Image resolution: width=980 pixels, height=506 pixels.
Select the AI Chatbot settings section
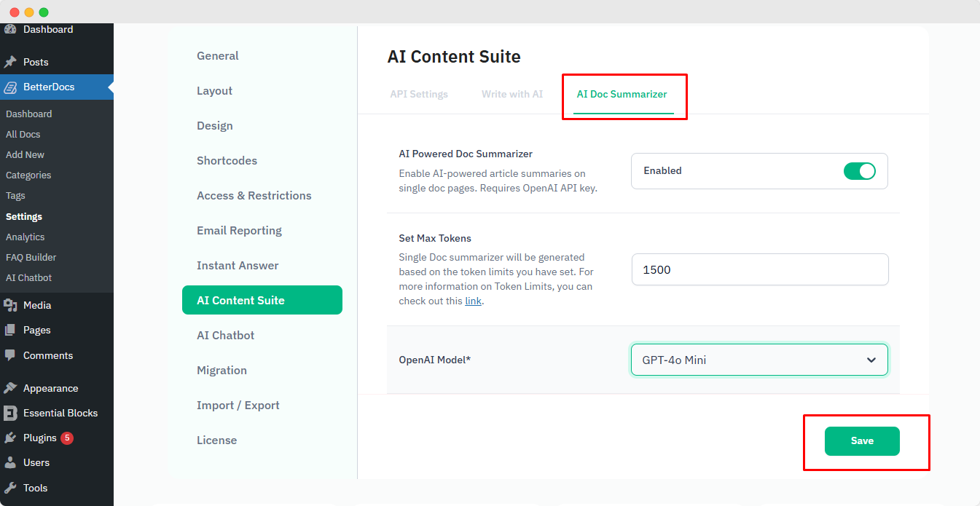[226, 335]
